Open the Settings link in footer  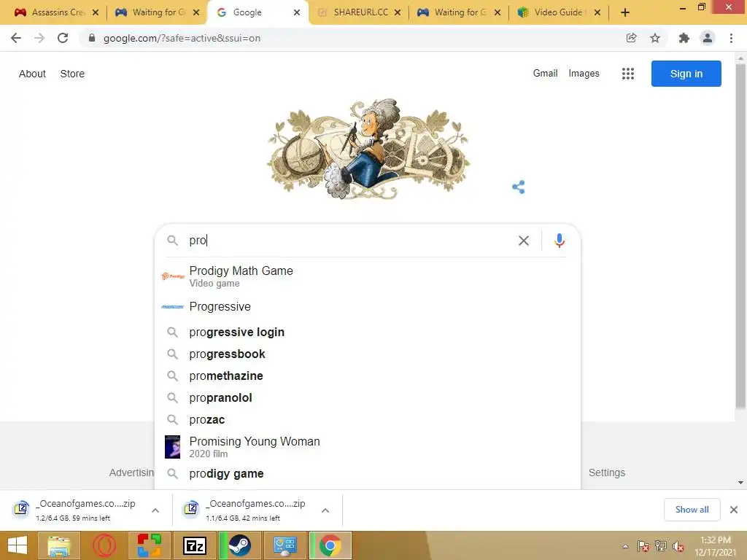pyautogui.click(x=606, y=472)
